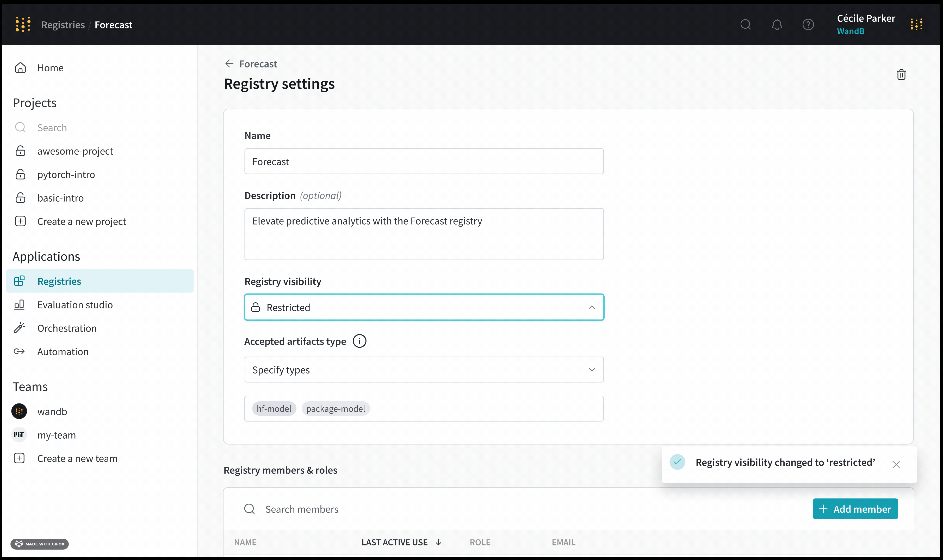This screenshot has height=560, width=943.
Task: Open Evaluation studio in sidebar
Action: (75, 304)
